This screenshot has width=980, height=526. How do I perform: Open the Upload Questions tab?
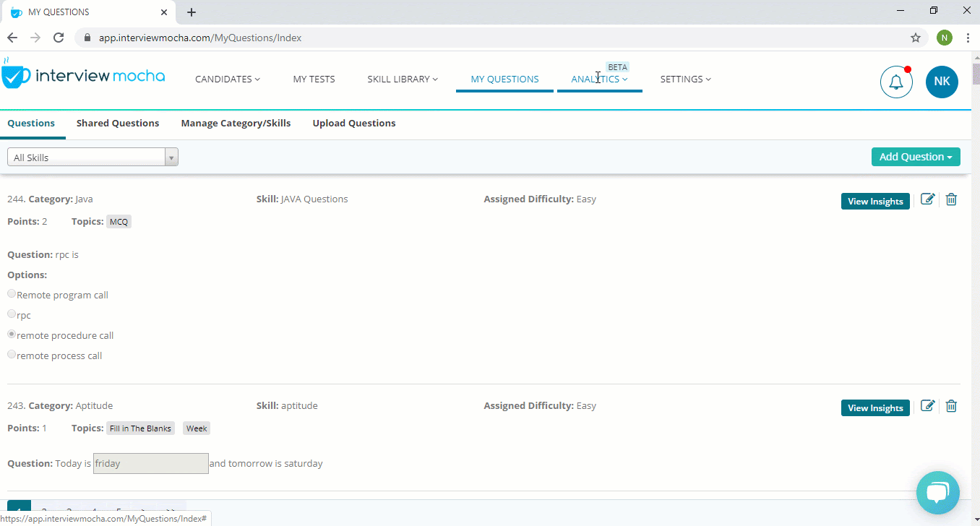[354, 123]
